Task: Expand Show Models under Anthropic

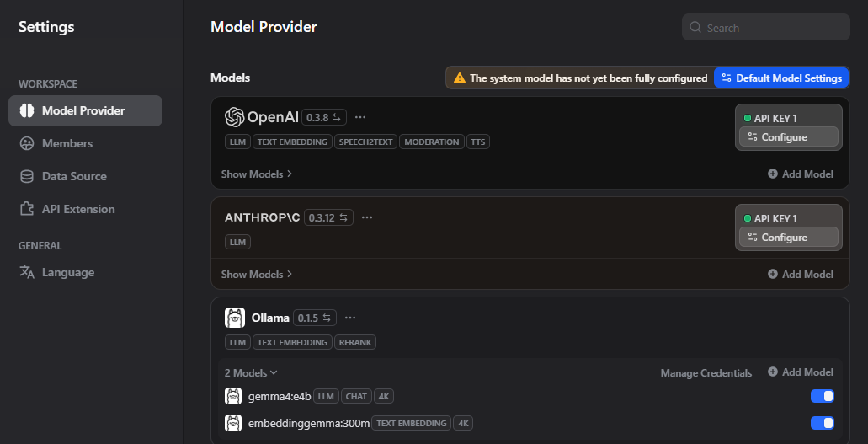Action: (x=257, y=275)
